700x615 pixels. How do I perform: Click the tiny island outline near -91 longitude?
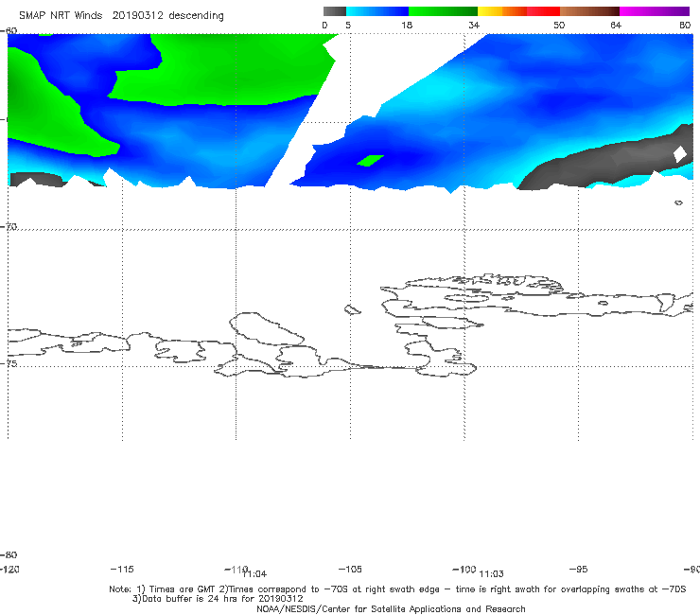(x=678, y=202)
